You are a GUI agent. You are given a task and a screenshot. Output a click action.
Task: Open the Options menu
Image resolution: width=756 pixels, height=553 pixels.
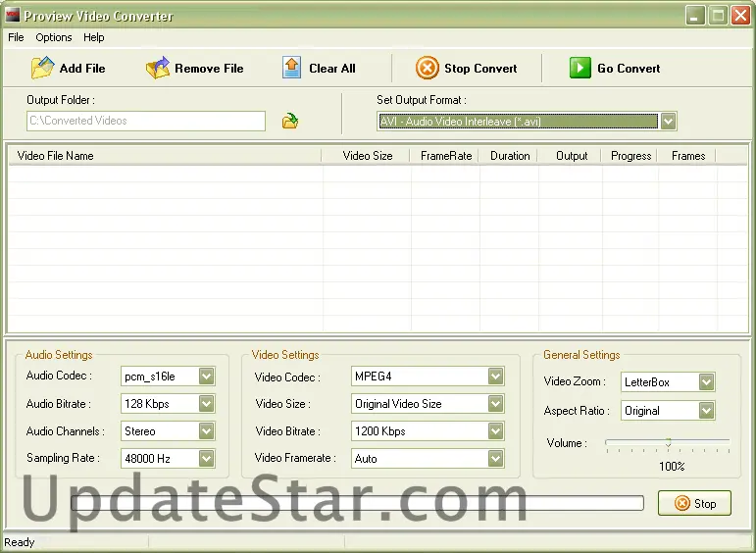(x=54, y=37)
